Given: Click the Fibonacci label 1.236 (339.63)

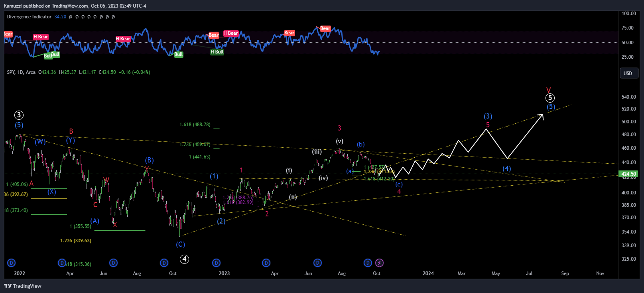Looking at the screenshot, I should (x=76, y=241).
